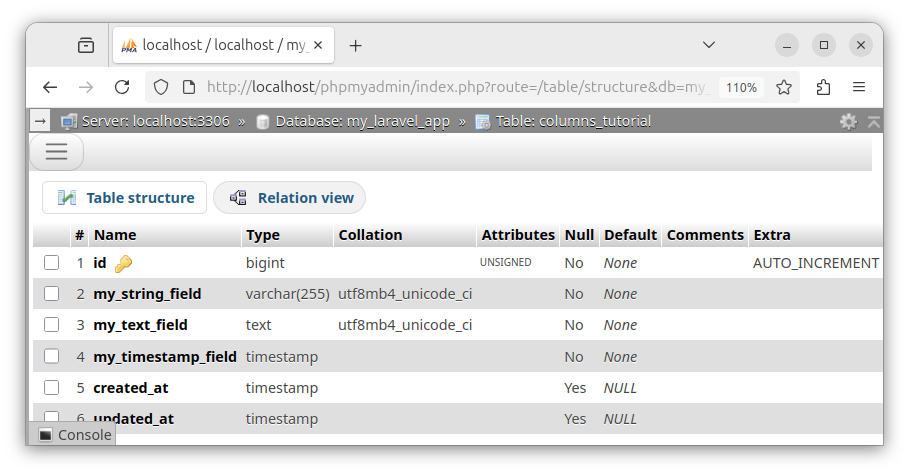Minimize the browser window
Screen dimensions: 909x474
(787, 45)
